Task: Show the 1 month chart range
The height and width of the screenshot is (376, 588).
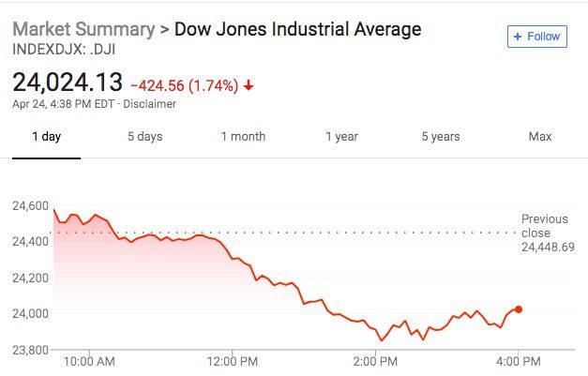Action: pyautogui.click(x=243, y=137)
